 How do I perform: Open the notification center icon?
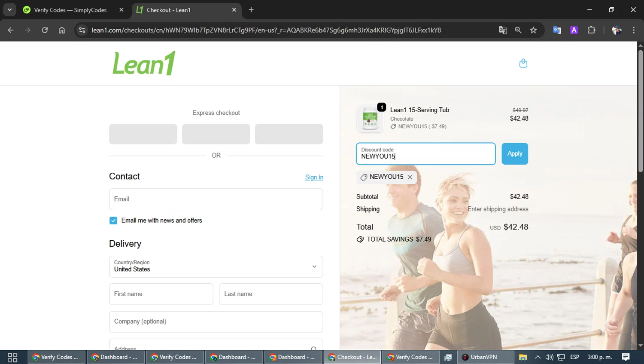coord(626,357)
